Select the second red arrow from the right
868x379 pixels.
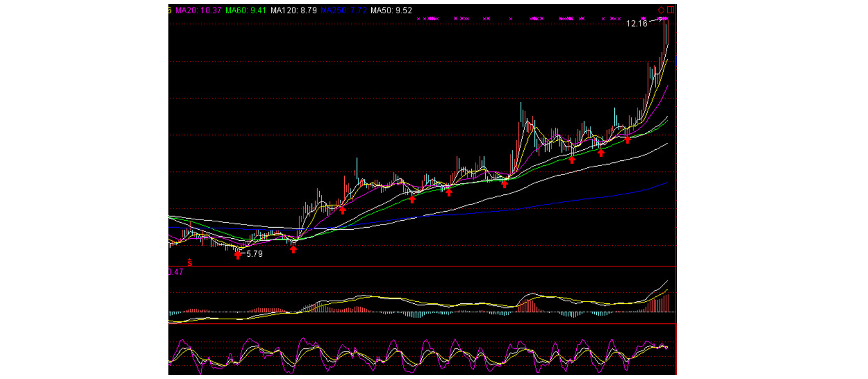pyautogui.click(x=601, y=153)
